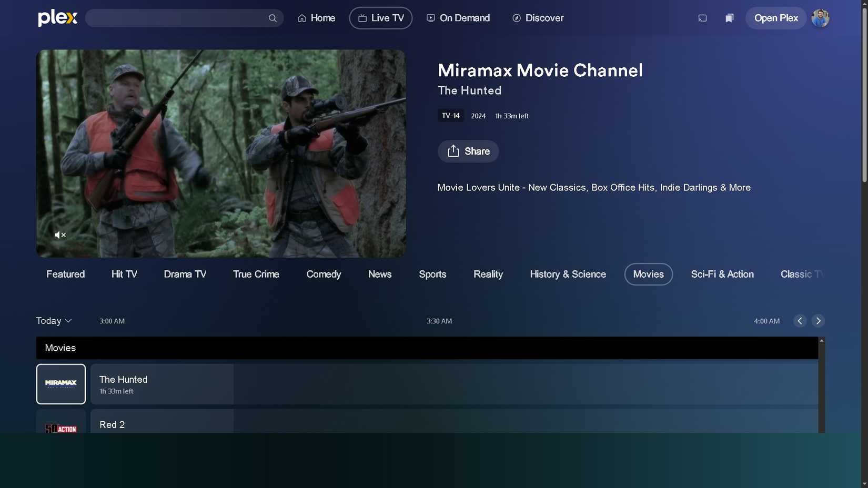868x488 pixels.
Task: Go to next time slot in guide
Action: (818, 321)
